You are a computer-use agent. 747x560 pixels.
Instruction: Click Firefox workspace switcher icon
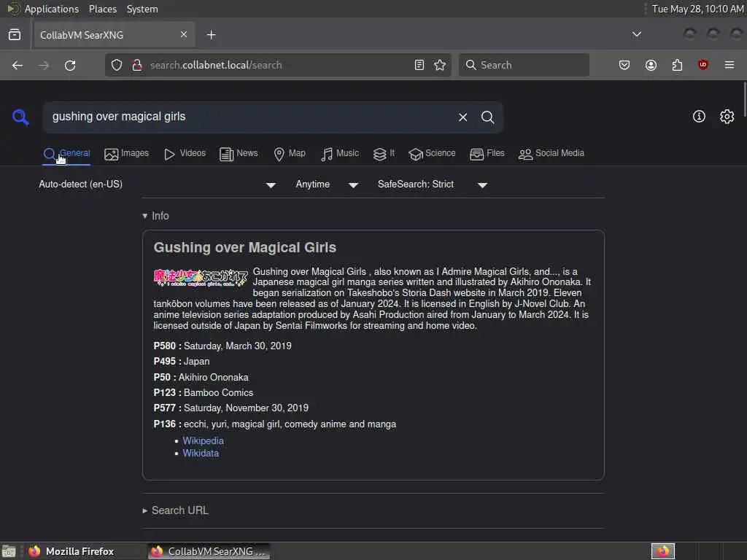(663, 551)
